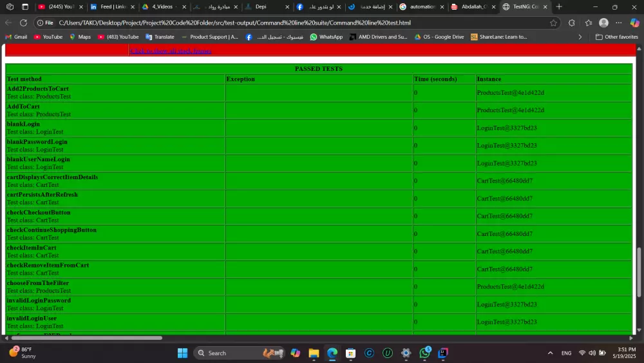Open Copilot app in the taskbar
This screenshot has width=644, height=363.
(296, 353)
